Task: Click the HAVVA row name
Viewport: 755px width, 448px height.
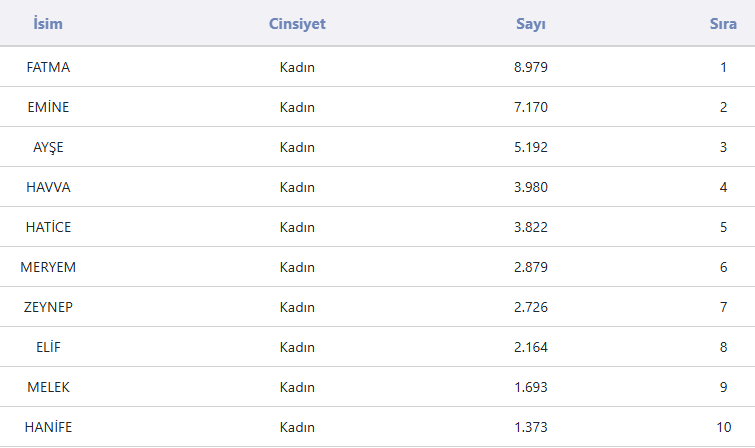Action: (x=48, y=187)
